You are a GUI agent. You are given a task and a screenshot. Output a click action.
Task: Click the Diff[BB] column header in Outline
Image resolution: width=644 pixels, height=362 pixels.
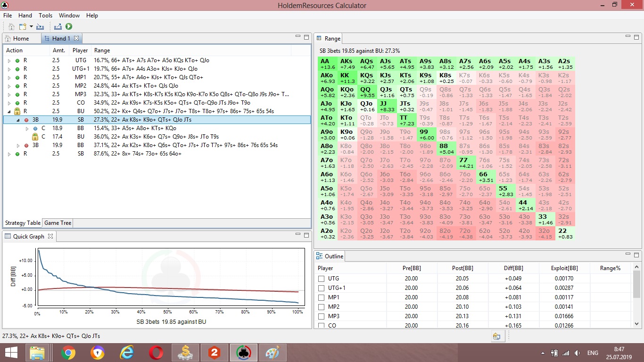(x=513, y=268)
